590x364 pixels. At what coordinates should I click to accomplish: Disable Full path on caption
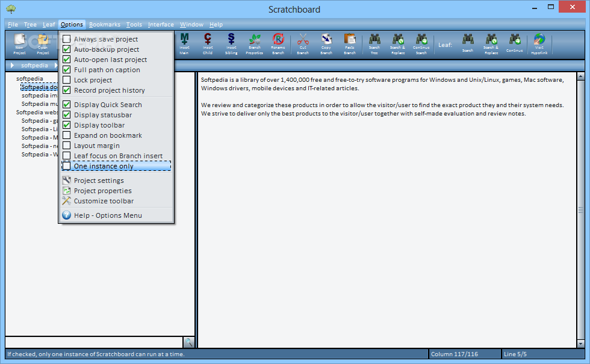[67, 70]
